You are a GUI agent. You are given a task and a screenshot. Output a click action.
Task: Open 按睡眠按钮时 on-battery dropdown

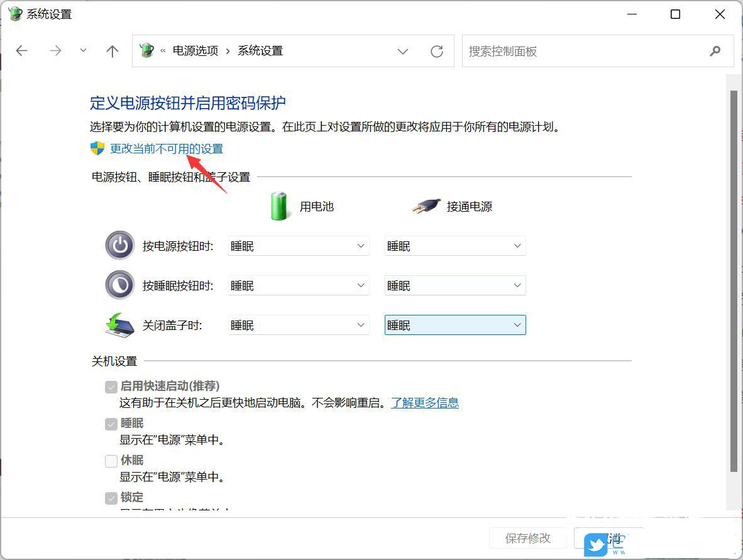click(299, 285)
